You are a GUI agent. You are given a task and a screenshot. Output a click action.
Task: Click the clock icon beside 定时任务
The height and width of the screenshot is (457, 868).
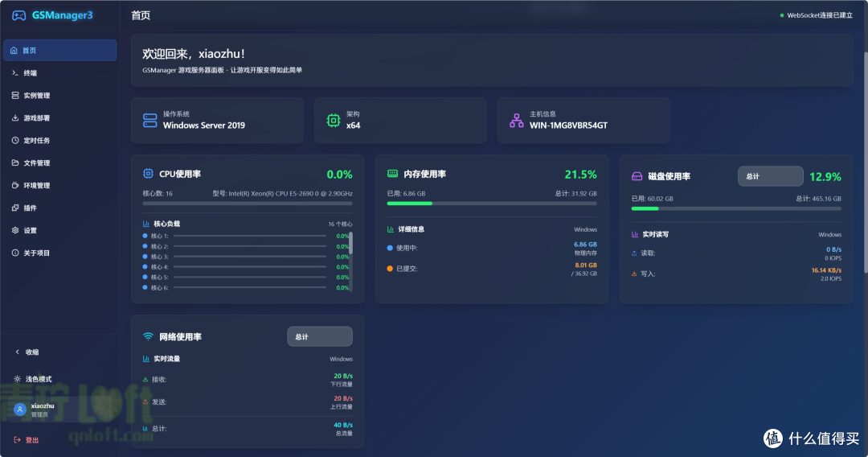pos(15,141)
